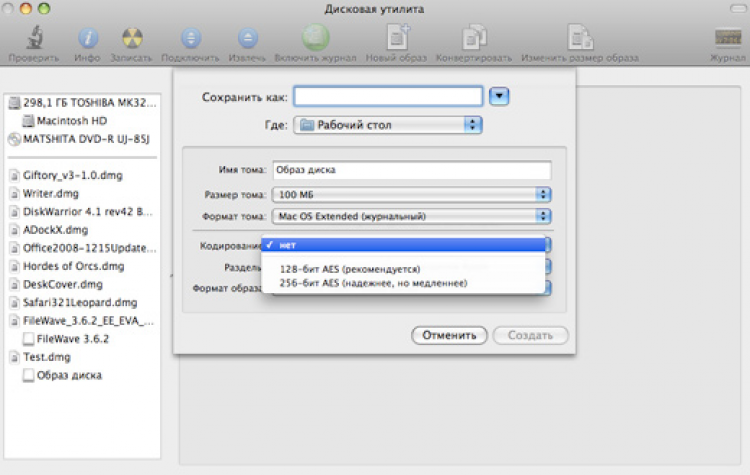Click the Подключить mount icon
The image size is (750, 475).
point(190,38)
